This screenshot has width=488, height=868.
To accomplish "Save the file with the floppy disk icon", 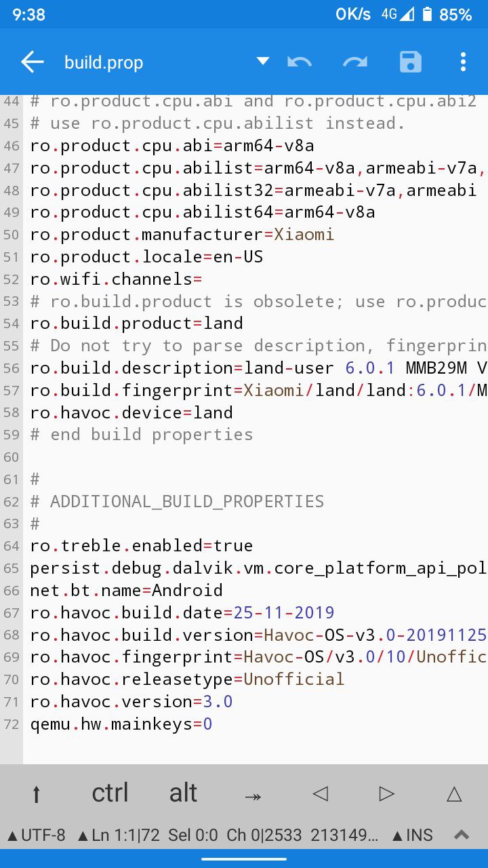I will [x=410, y=62].
